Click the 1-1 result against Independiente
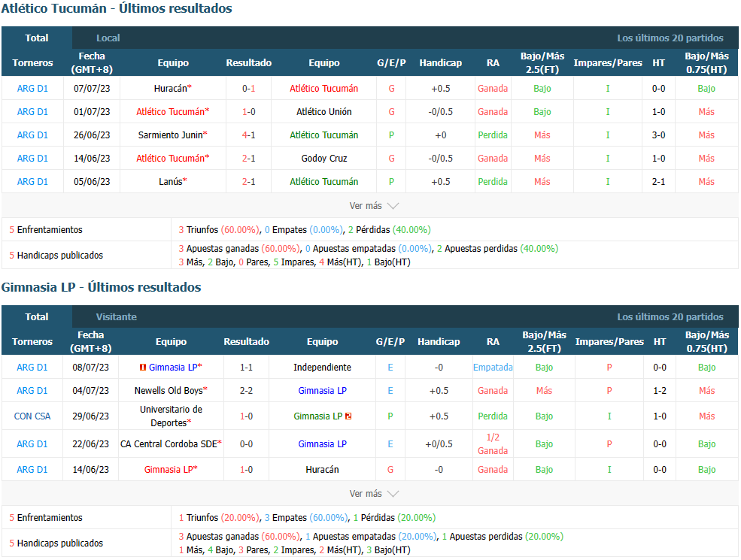 [246, 368]
